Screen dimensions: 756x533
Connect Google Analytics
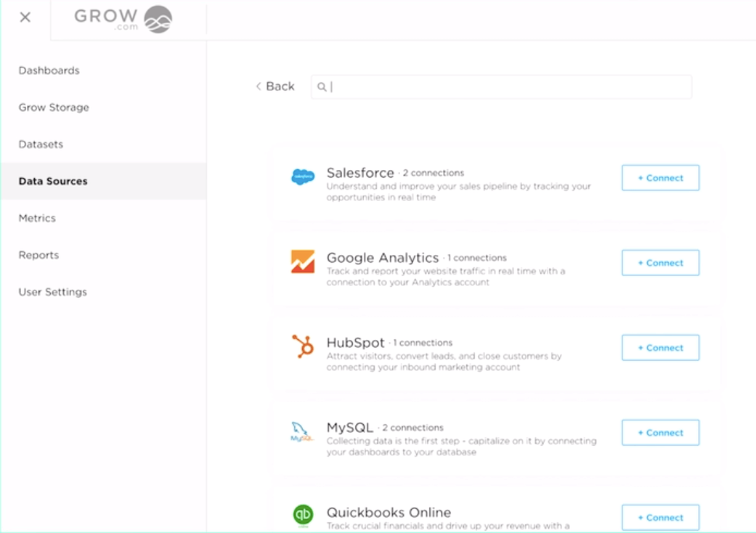(659, 262)
